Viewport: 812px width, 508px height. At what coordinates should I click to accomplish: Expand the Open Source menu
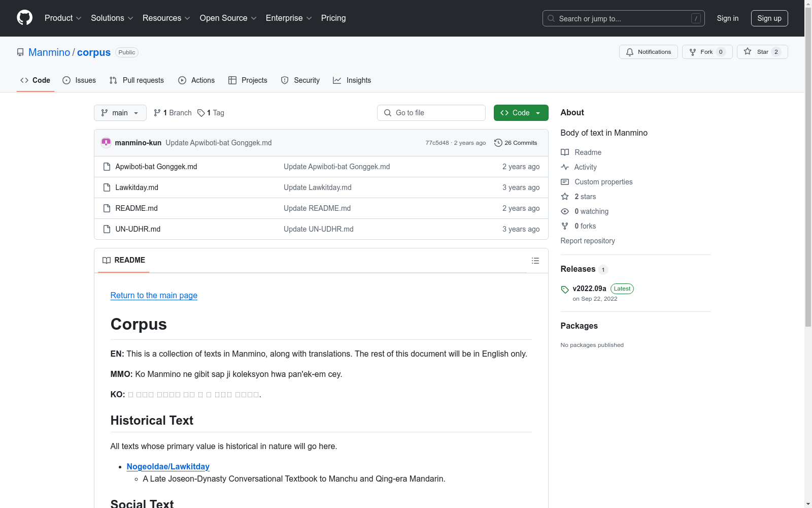coord(228,18)
